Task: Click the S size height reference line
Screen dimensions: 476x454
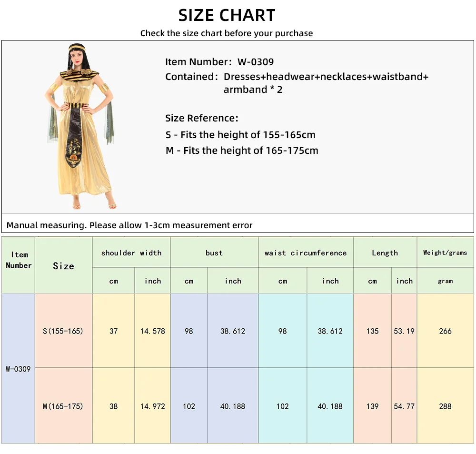Action: (240, 135)
